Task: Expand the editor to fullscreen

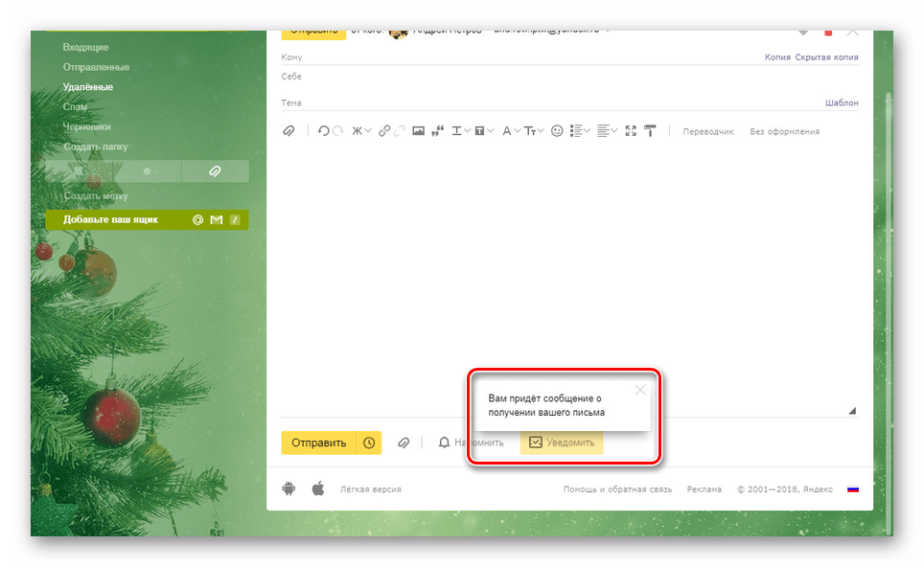Action: coord(631,130)
